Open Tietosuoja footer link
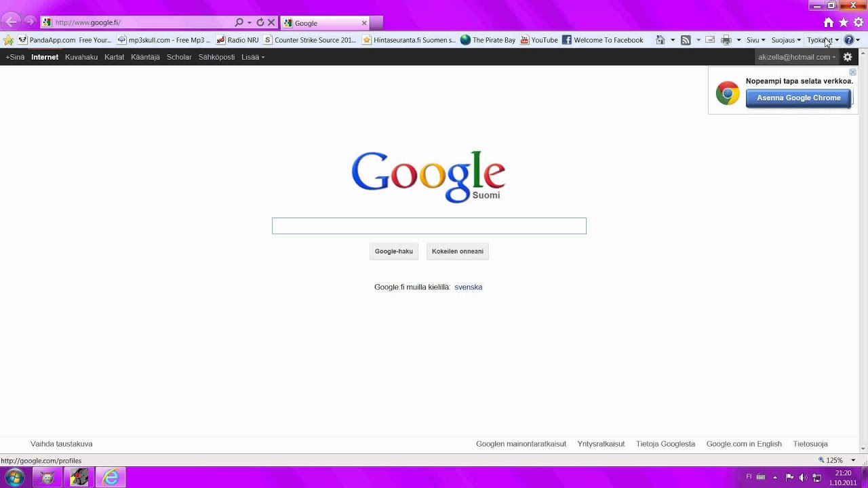868x488 pixels. pos(810,444)
